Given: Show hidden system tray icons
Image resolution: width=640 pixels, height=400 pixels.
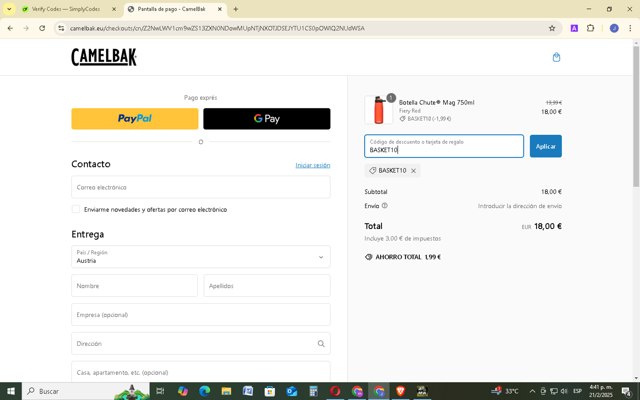Looking at the screenshot, I should [x=532, y=391].
